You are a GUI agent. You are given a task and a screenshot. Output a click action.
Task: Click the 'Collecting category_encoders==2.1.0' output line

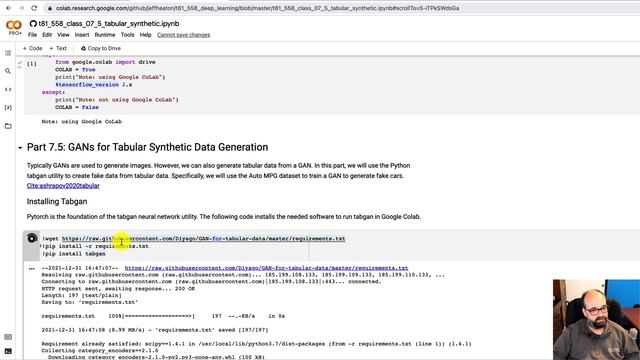coord(100,350)
